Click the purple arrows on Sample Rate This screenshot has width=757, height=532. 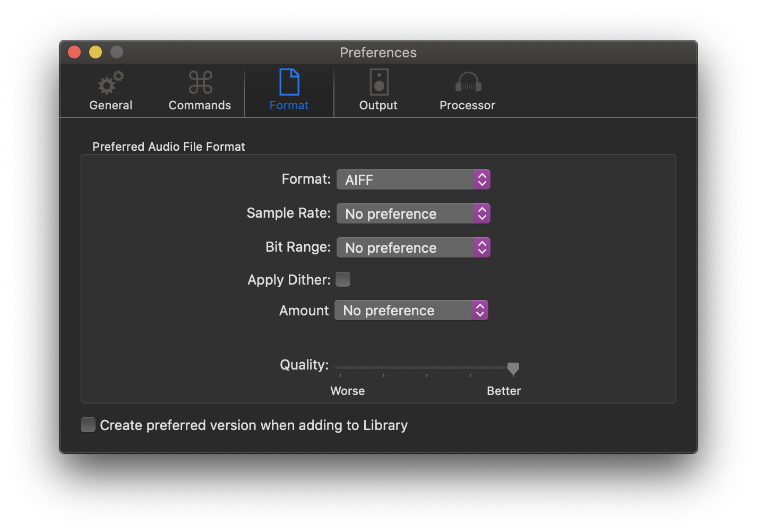481,214
